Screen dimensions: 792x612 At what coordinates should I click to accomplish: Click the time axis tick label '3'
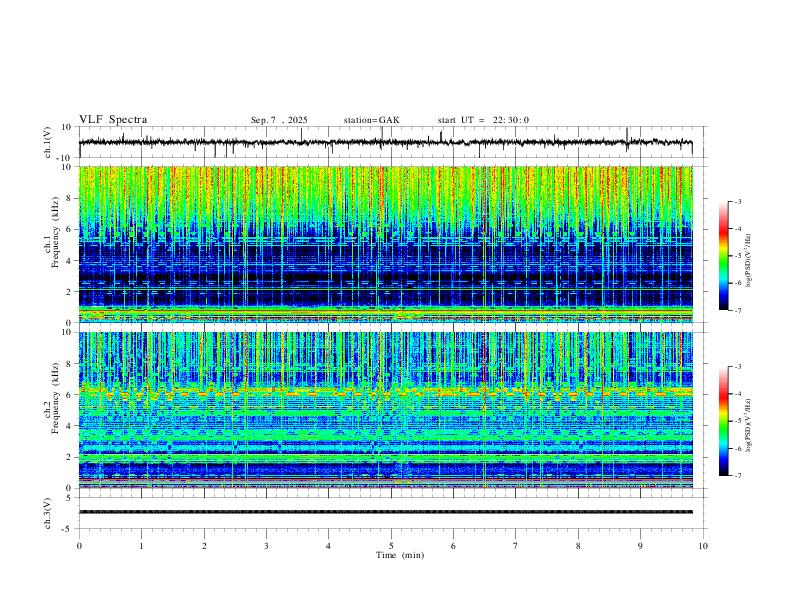pos(266,546)
